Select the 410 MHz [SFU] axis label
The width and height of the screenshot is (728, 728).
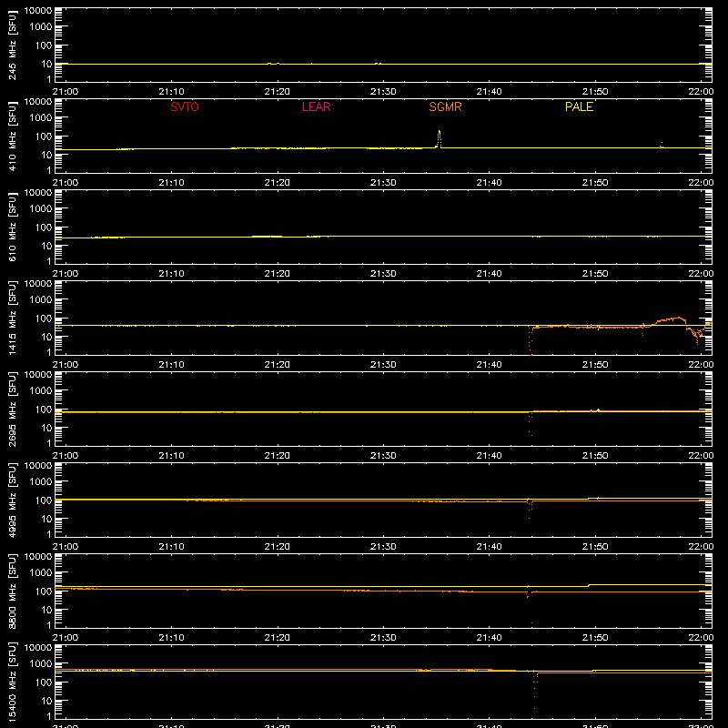pyautogui.click(x=13, y=136)
